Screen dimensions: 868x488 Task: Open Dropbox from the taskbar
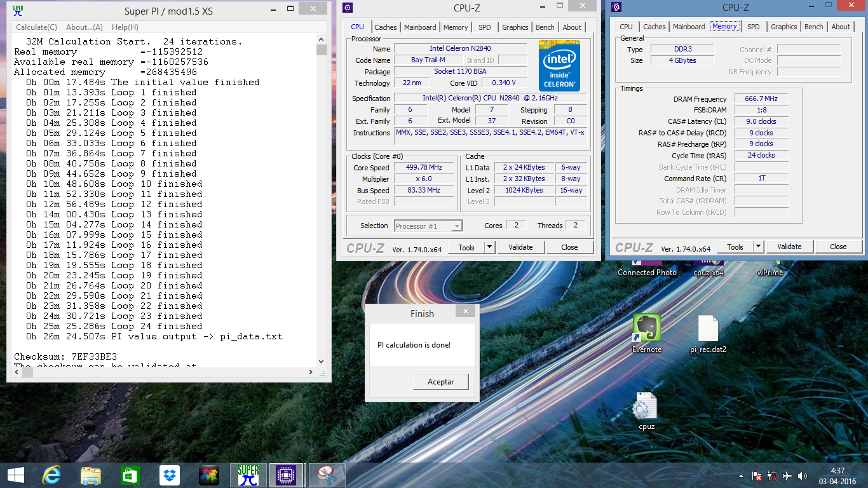click(170, 475)
